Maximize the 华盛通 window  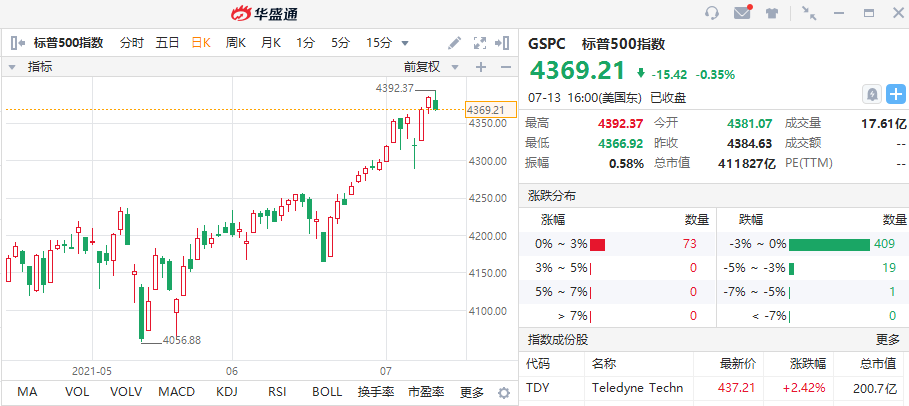(868, 13)
